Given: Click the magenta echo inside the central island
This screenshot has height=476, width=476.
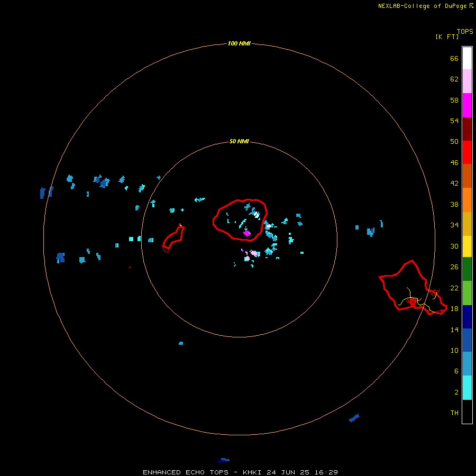Looking at the screenshot, I should tap(247, 233).
